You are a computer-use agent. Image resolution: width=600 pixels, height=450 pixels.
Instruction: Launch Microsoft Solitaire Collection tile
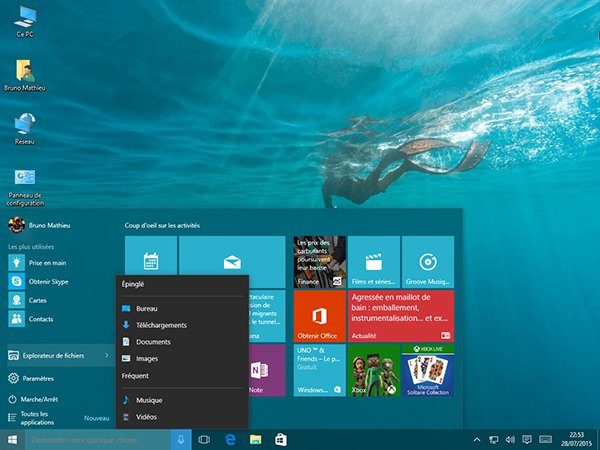click(428, 370)
